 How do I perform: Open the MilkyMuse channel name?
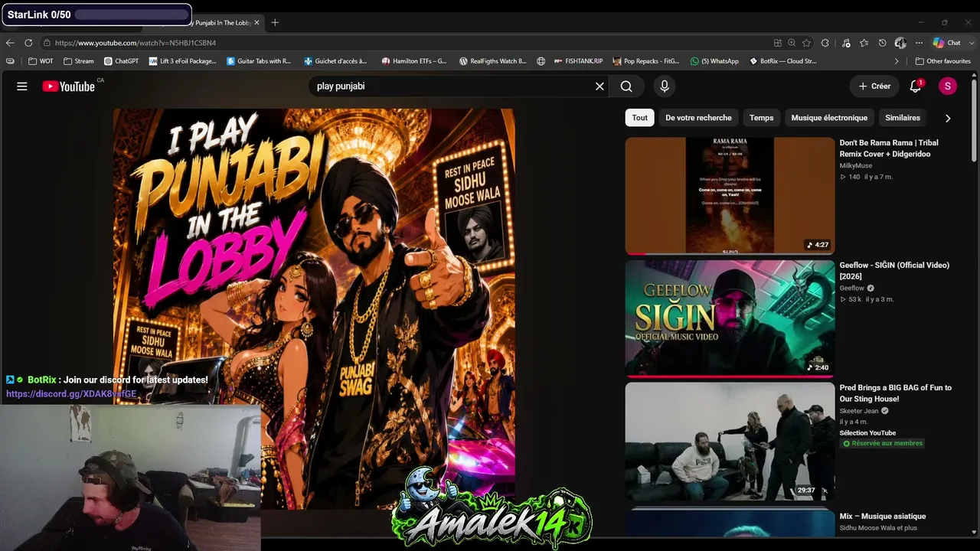[855, 165]
